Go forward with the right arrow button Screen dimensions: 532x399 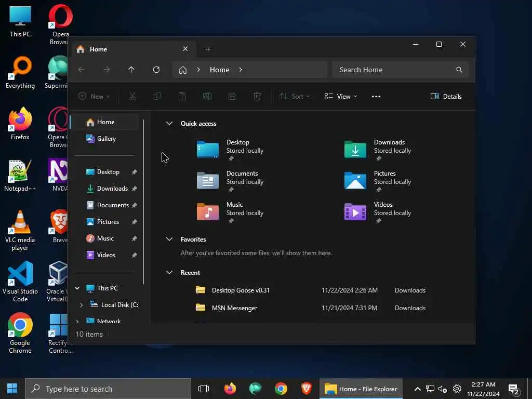coord(107,70)
